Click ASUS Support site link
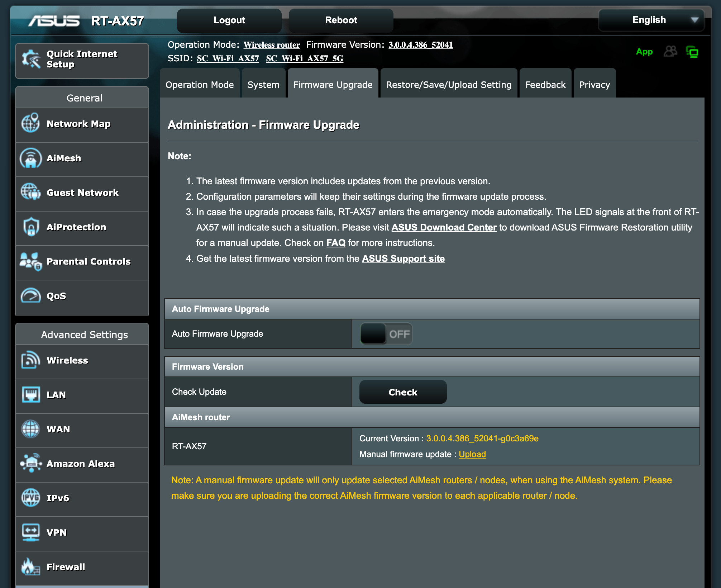 coord(403,259)
